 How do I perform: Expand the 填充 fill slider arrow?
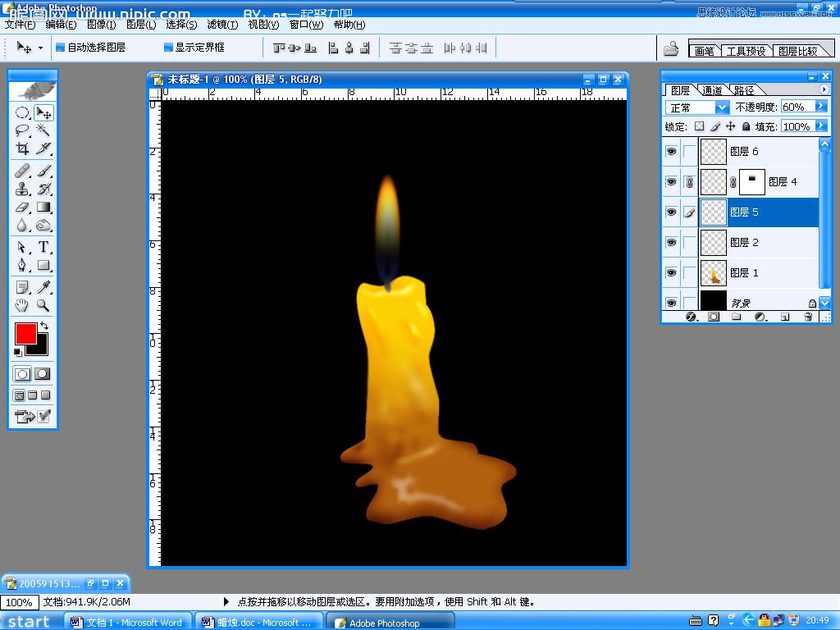point(820,126)
